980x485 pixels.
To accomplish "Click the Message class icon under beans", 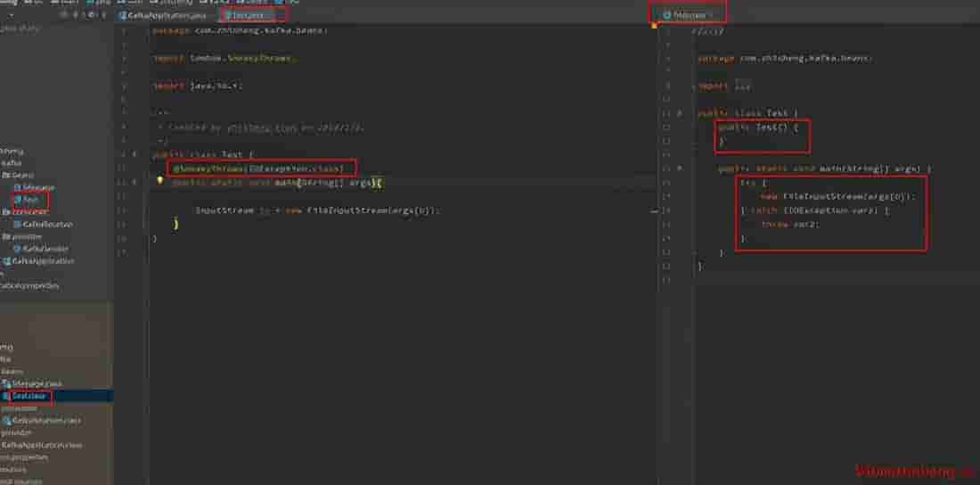I will tap(18, 187).
